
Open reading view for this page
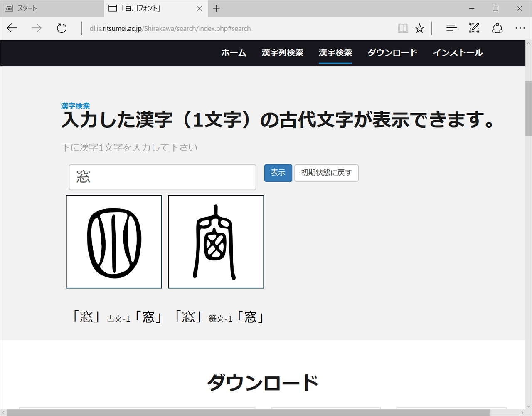coord(402,28)
